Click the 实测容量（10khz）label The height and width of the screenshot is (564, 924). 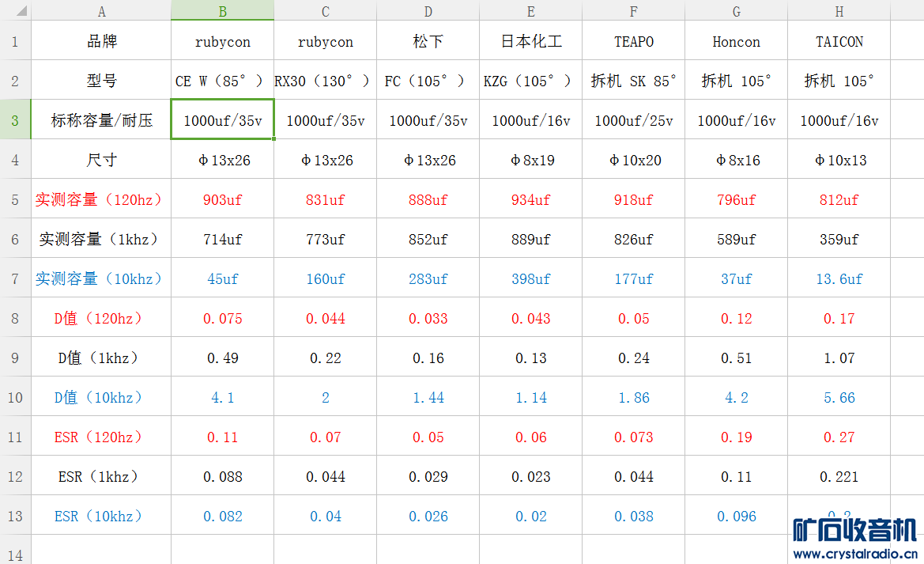(x=101, y=278)
